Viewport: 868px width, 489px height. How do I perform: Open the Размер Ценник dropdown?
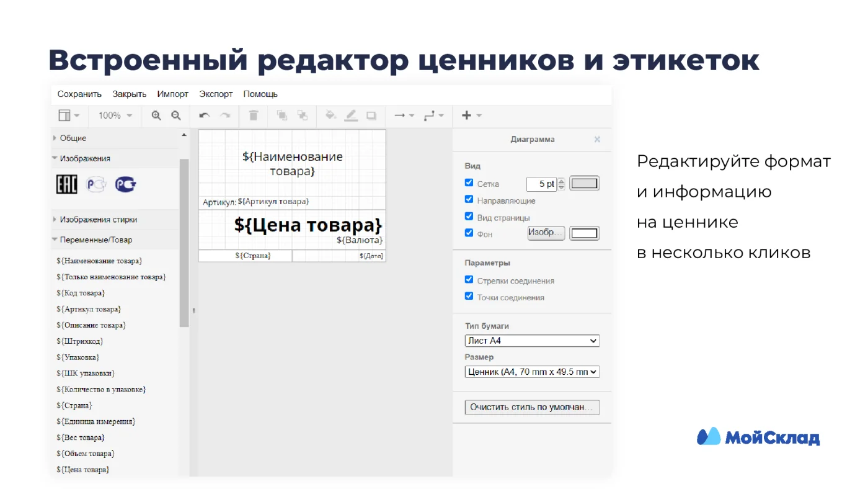532,372
